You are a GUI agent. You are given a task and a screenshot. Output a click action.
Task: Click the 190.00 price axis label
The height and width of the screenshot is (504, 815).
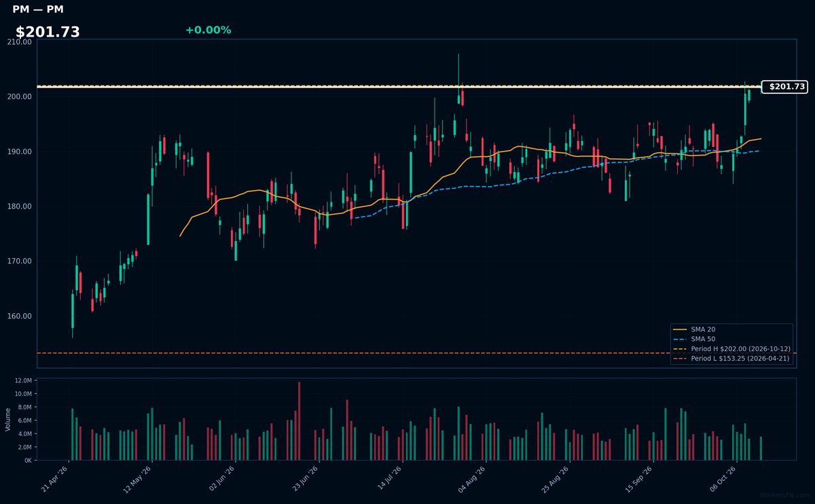coord(20,151)
